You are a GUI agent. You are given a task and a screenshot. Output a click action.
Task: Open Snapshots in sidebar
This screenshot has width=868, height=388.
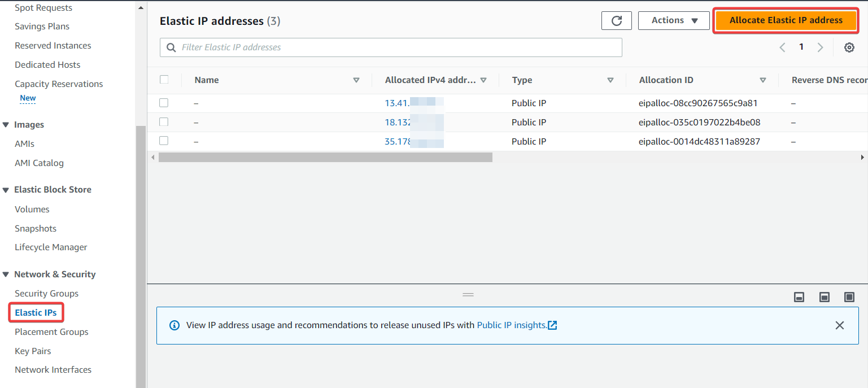(36, 229)
